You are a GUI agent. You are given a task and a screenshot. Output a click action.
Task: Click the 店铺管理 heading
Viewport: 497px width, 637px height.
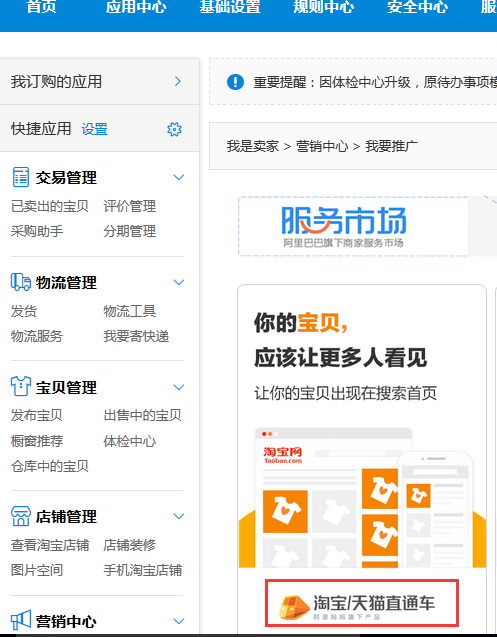point(66,516)
